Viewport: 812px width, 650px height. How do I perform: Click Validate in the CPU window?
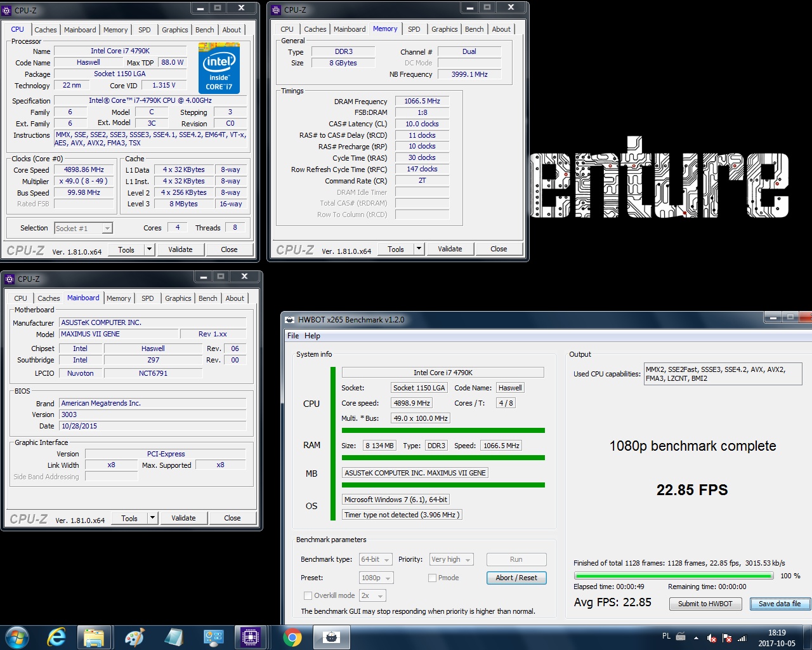[180, 249]
